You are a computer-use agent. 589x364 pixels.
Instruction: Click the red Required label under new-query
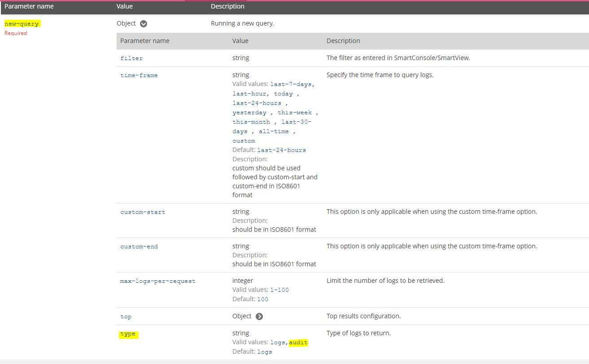click(16, 33)
